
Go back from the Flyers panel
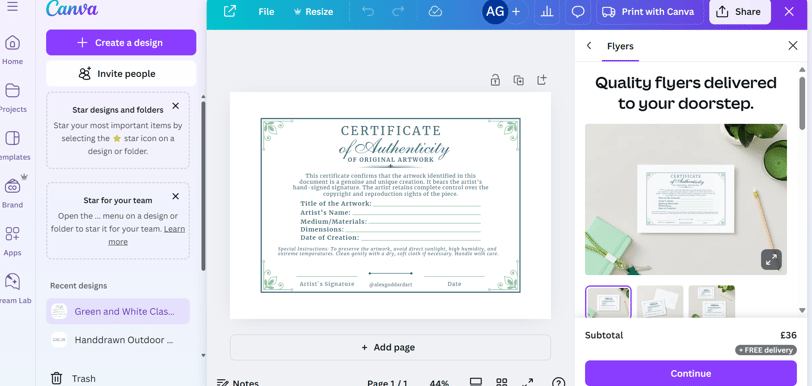589,46
